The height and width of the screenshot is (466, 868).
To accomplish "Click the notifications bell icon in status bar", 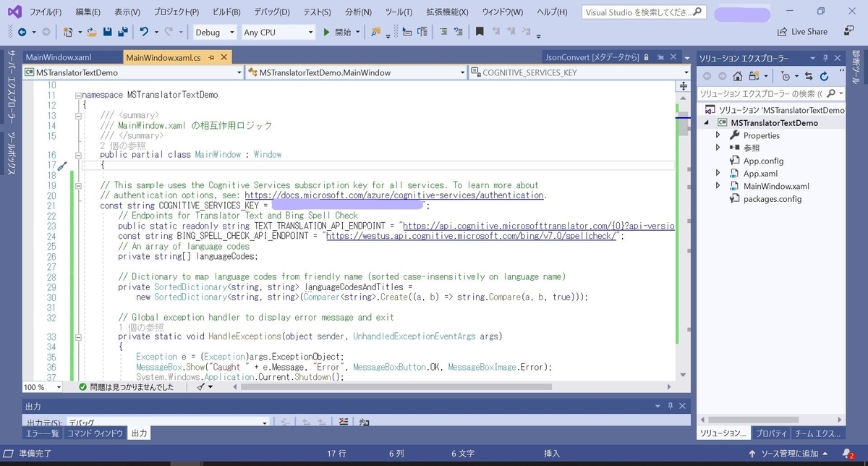I will click(x=847, y=453).
